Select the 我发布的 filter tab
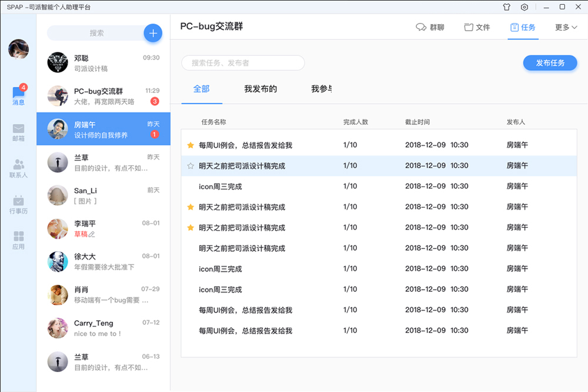This screenshot has width=588, height=392. click(x=260, y=89)
